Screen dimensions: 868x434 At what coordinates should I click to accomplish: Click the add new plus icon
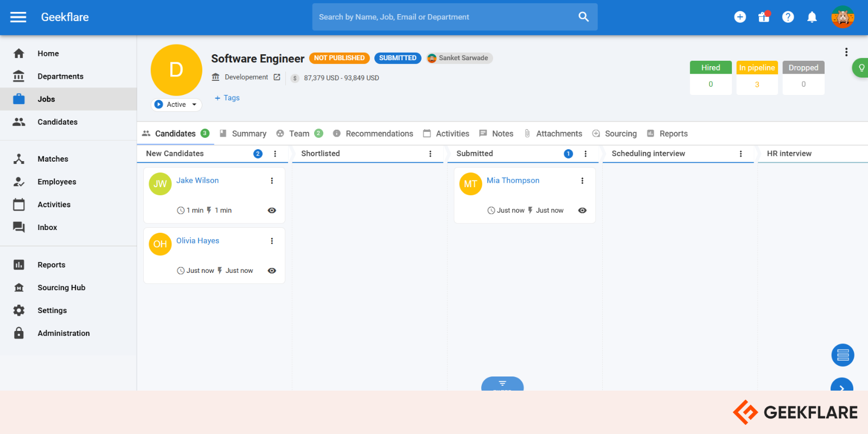coord(740,17)
